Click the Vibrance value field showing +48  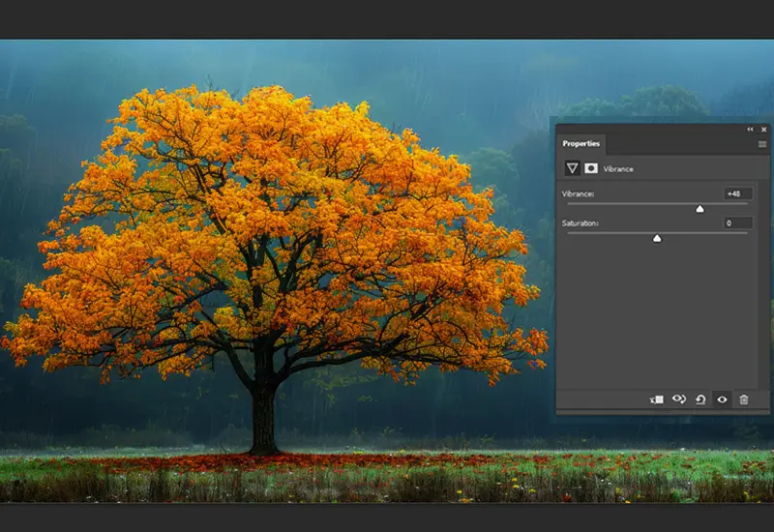click(738, 194)
